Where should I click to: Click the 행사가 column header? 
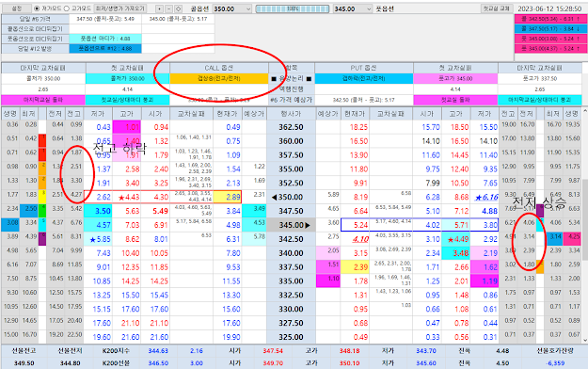pos(291,114)
